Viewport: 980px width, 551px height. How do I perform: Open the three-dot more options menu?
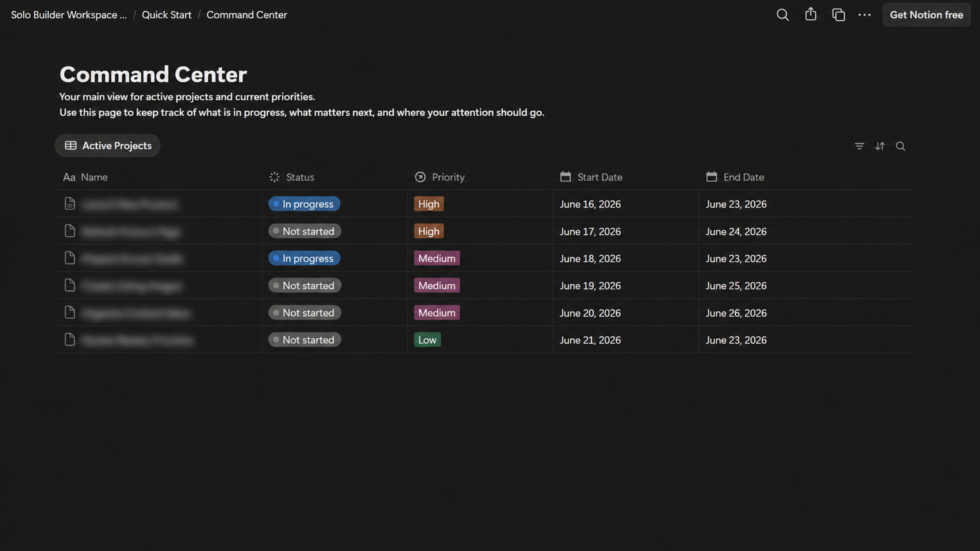pyautogui.click(x=864, y=15)
